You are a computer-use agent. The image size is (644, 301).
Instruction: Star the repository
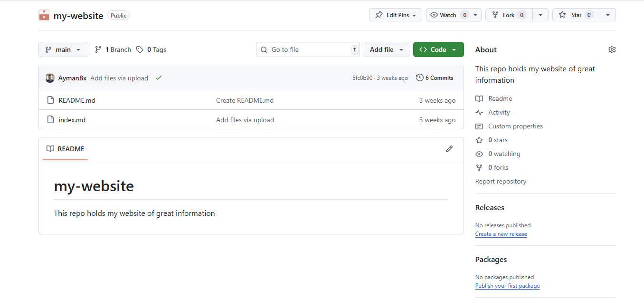pos(575,15)
